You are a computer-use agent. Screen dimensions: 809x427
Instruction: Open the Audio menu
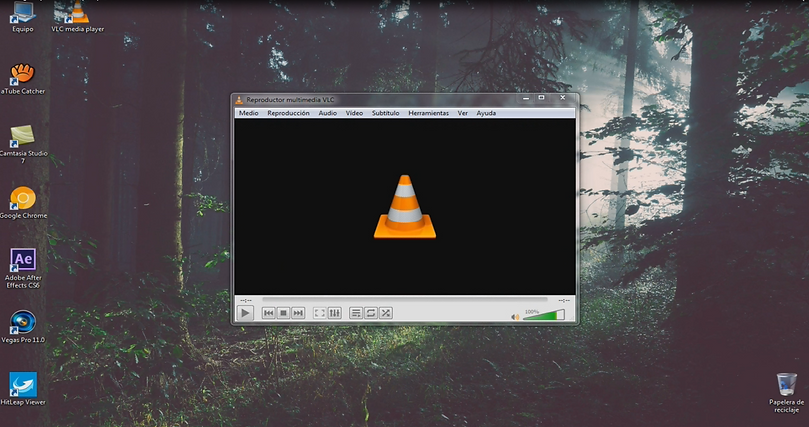point(328,113)
